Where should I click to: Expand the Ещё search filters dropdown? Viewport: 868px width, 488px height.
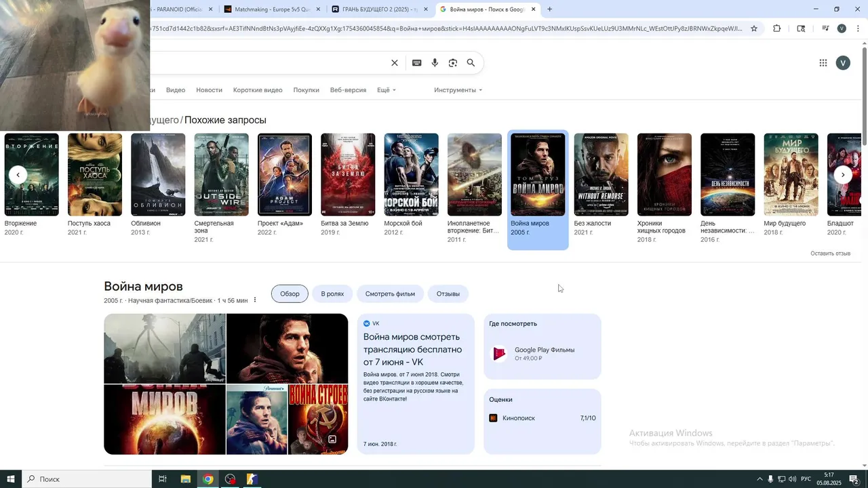[x=387, y=90]
